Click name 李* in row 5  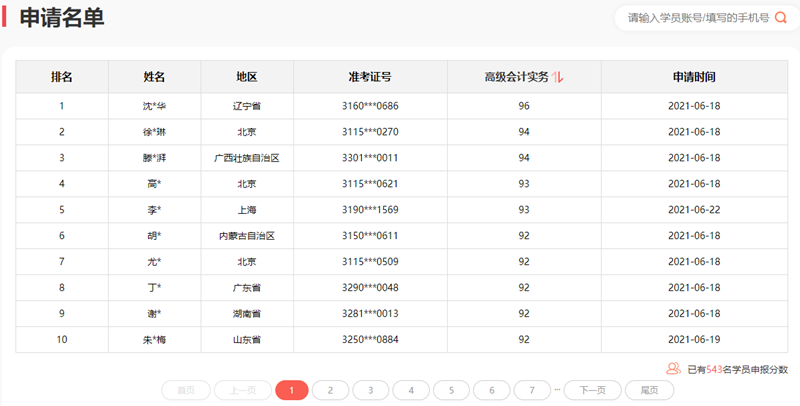pyautogui.click(x=154, y=210)
